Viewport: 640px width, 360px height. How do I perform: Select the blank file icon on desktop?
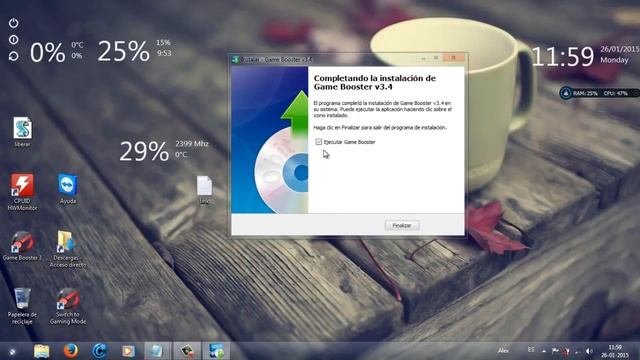[x=204, y=189]
